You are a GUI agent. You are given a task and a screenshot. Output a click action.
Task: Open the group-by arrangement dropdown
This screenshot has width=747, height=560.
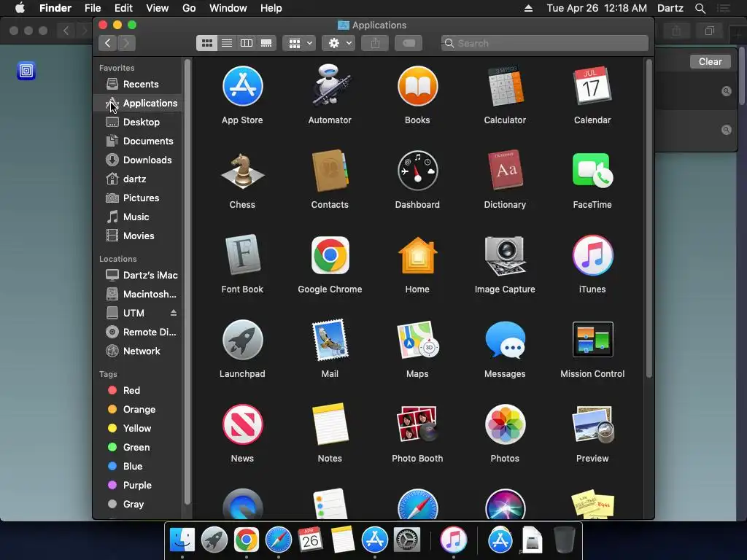point(299,43)
